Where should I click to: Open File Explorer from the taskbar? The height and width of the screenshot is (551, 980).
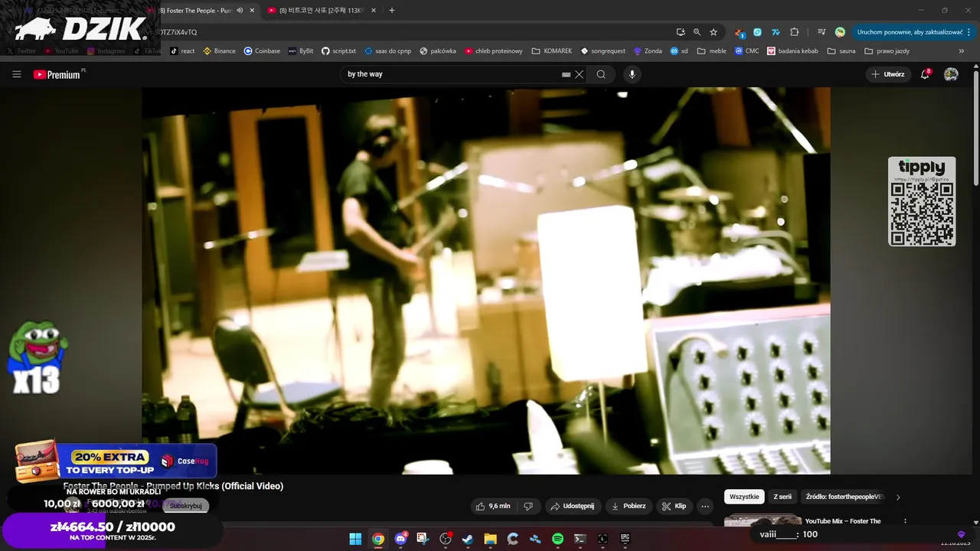(x=490, y=539)
